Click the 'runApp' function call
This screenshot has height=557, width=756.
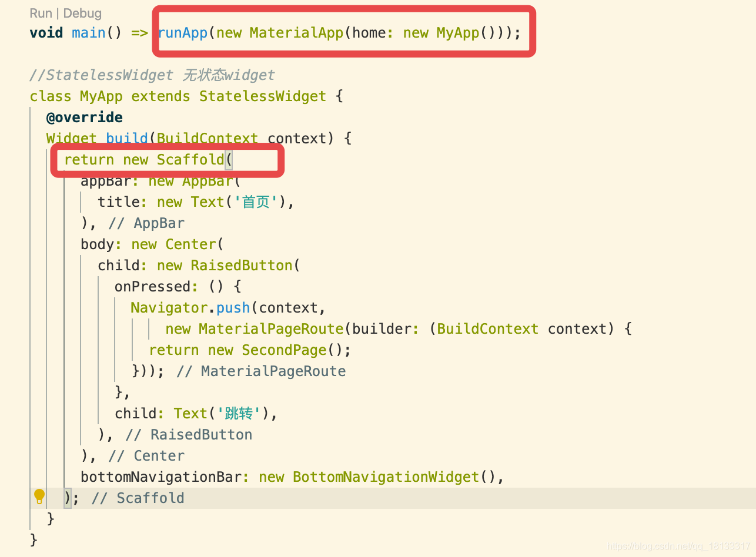(x=183, y=32)
